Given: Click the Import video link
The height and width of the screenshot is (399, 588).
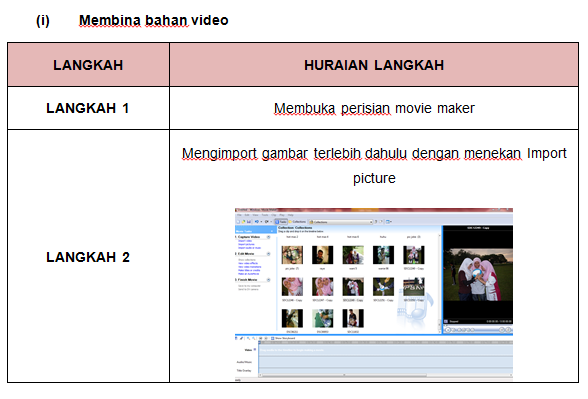Looking at the screenshot, I should click(245, 241).
